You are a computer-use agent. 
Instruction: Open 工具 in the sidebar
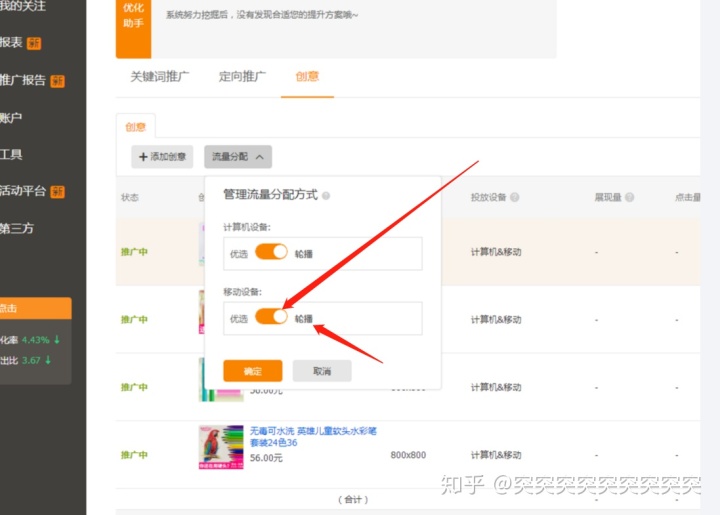tap(11, 154)
